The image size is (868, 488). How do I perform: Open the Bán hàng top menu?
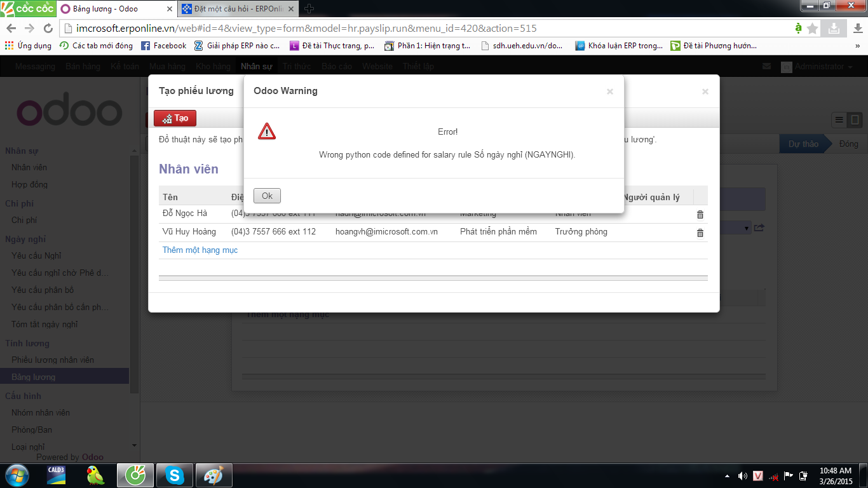point(83,67)
